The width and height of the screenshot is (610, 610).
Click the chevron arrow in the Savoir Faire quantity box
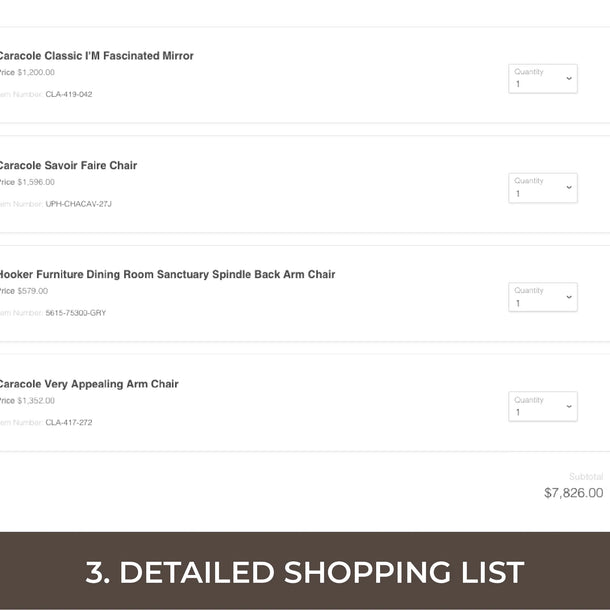tap(569, 187)
